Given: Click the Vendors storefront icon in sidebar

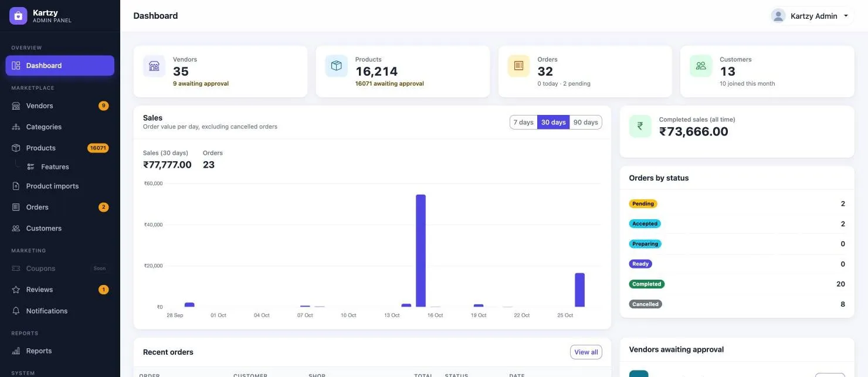Looking at the screenshot, I should tap(16, 106).
